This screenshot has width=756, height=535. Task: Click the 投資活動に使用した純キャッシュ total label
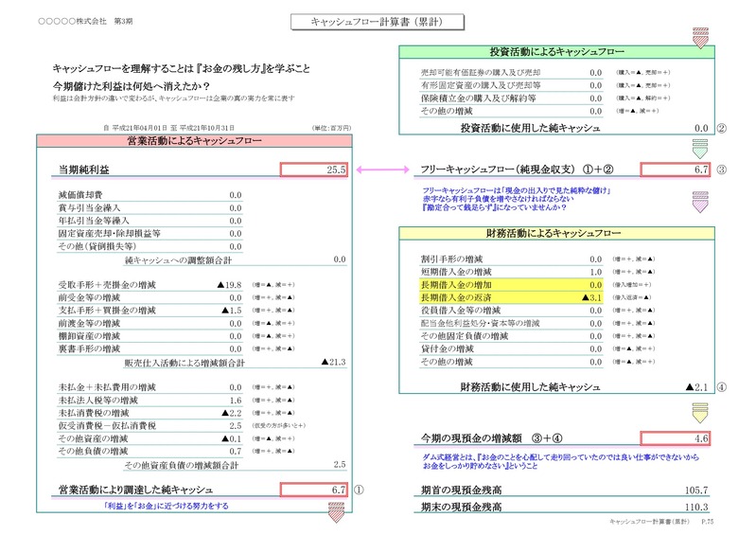click(531, 128)
